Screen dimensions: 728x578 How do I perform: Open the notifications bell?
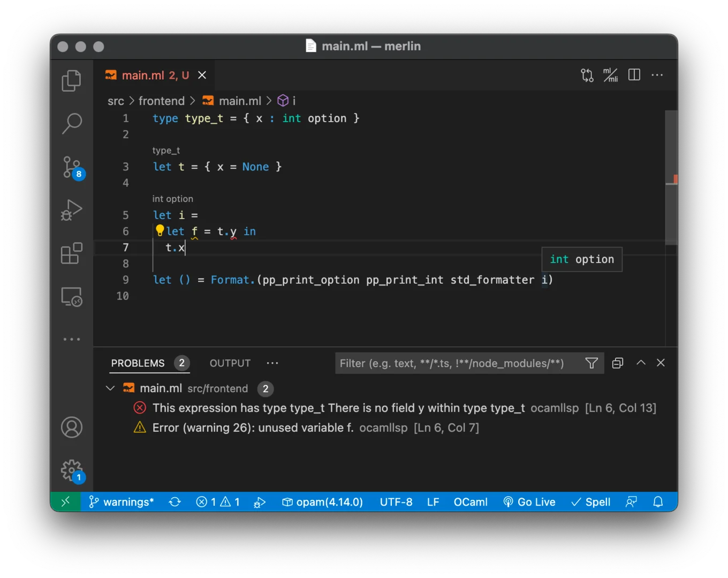tap(658, 502)
